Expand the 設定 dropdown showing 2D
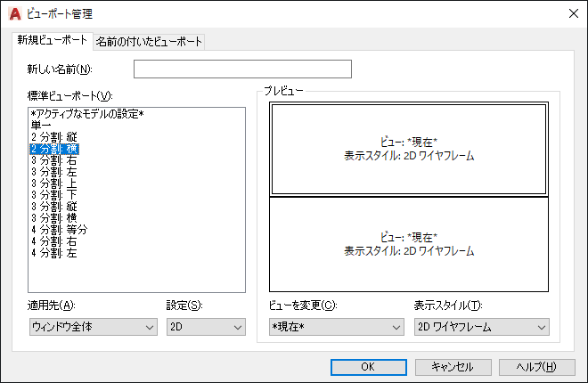 coord(207,327)
